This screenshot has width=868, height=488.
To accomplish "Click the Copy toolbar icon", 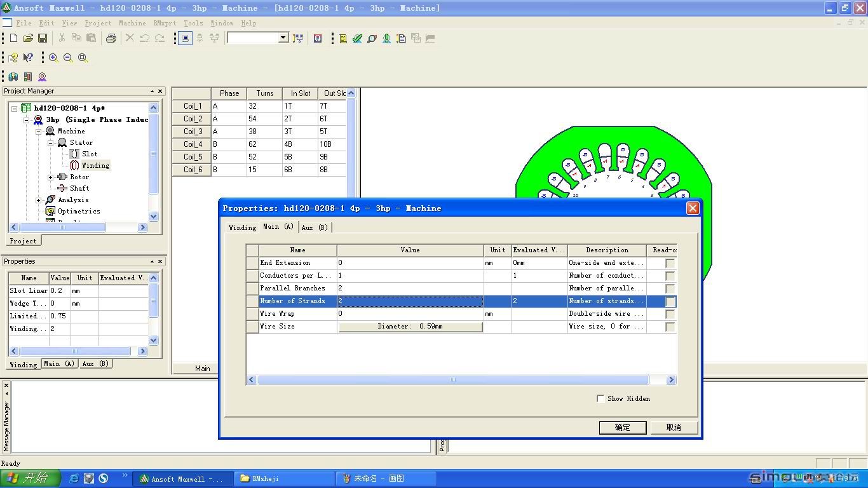I will click(76, 38).
